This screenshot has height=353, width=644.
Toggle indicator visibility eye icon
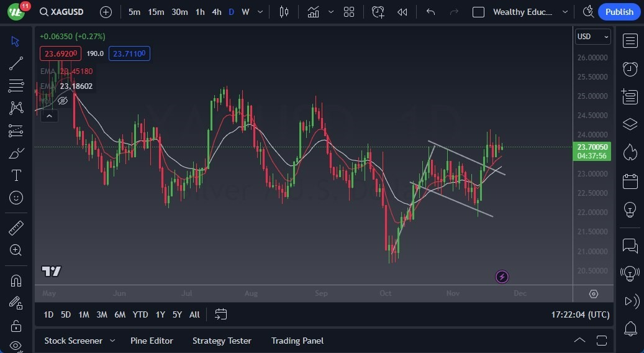click(x=62, y=100)
